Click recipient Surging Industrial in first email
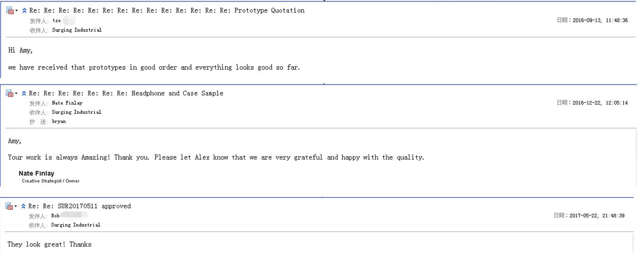Screen dimensions: 644x270 pyautogui.click(x=77, y=30)
